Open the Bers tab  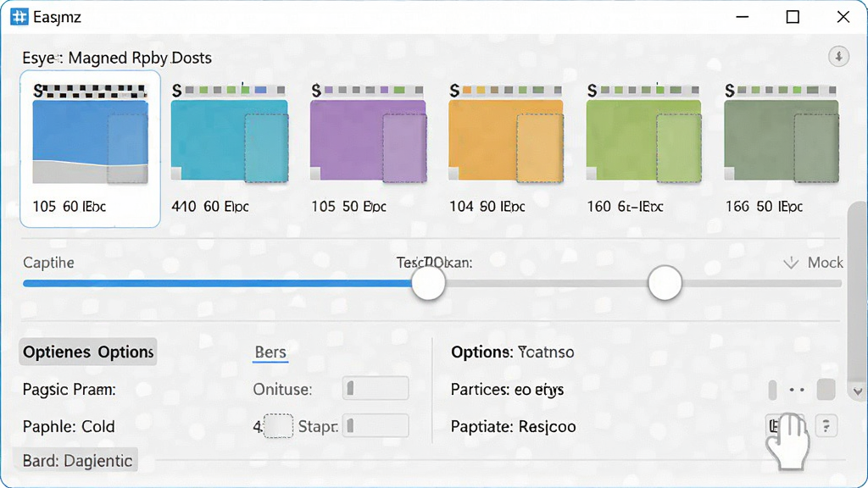point(270,352)
